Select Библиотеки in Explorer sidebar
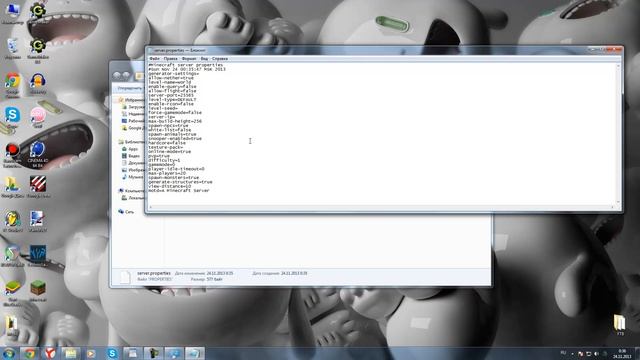640x360 pixels. 131,142
